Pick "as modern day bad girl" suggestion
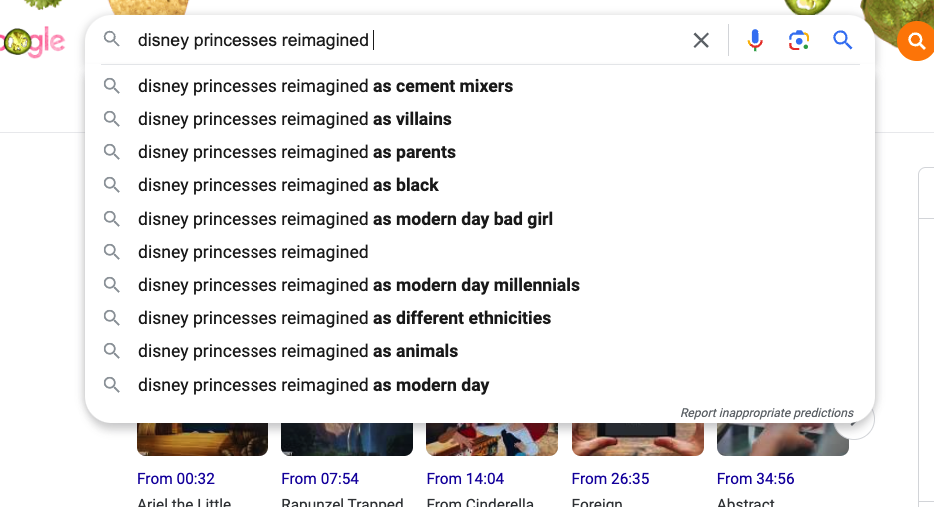 [x=345, y=219]
